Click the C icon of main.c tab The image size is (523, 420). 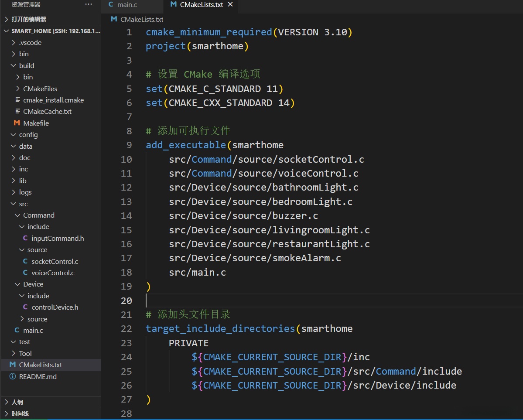(x=111, y=4)
